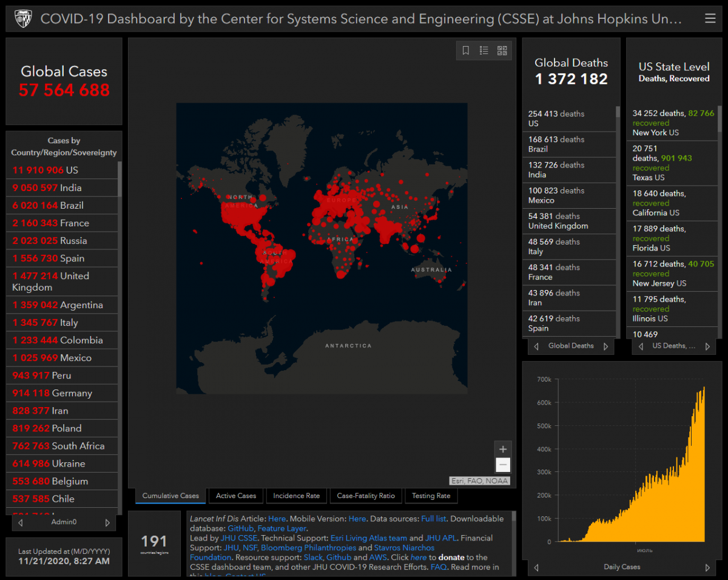Select Mexico 100 823 deaths row

point(569,195)
